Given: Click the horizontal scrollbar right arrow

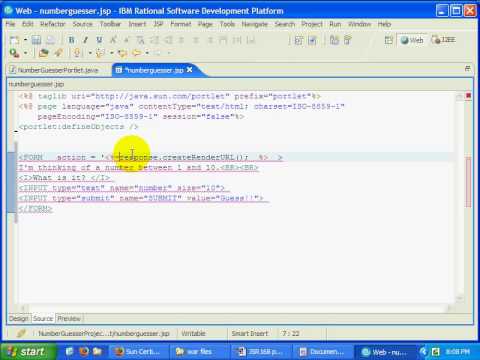Looking at the screenshot, I should [450, 308].
